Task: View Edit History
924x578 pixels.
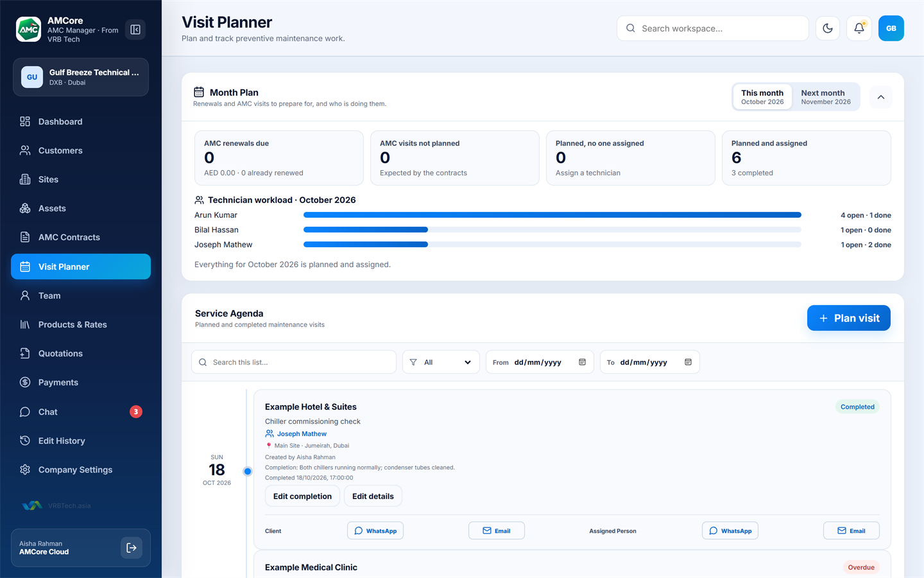Action: [x=81, y=441]
